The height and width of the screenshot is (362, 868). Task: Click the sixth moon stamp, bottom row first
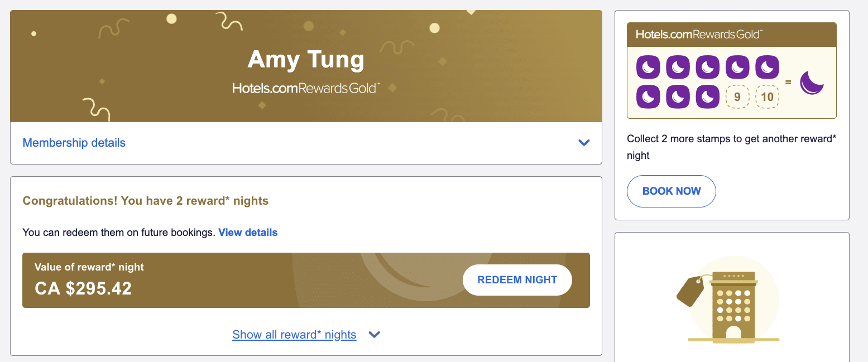tap(648, 96)
